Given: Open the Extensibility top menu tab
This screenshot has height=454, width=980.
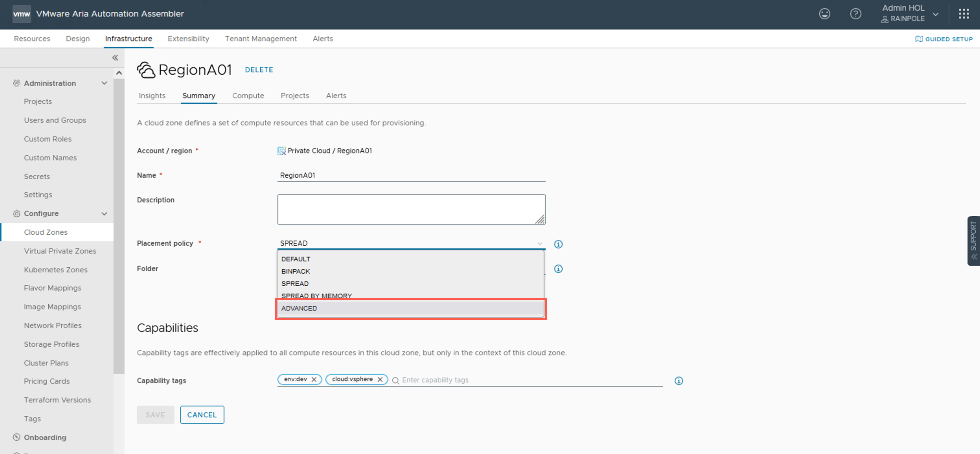Looking at the screenshot, I should [x=188, y=39].
